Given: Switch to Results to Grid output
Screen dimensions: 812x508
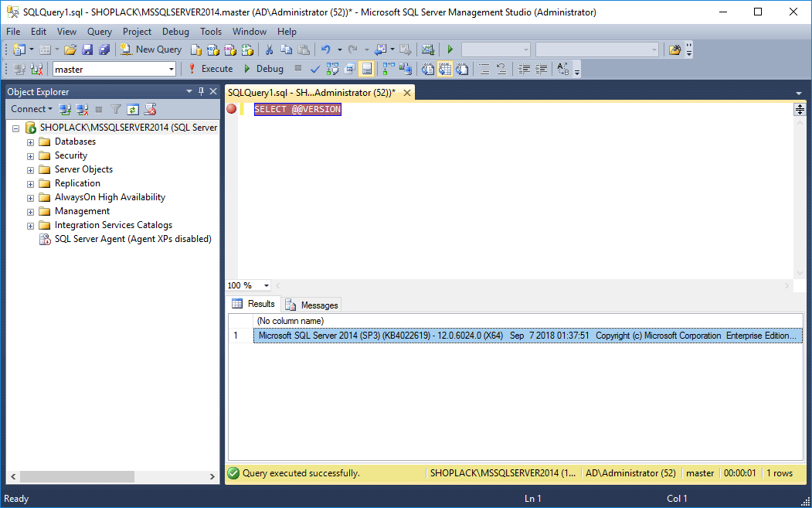Looking at the screenshot, I should pyautogui.click(x=445, y=69).
